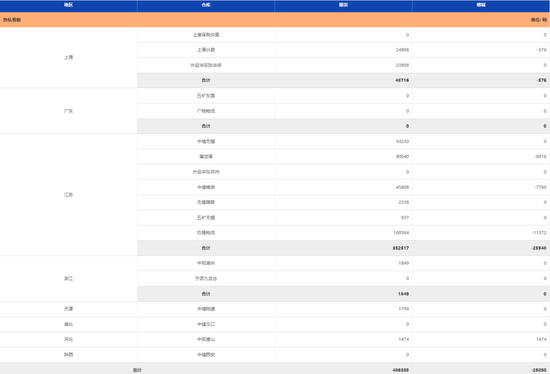
Task: Select the 上海 region cell
Action: click(68, 58)
